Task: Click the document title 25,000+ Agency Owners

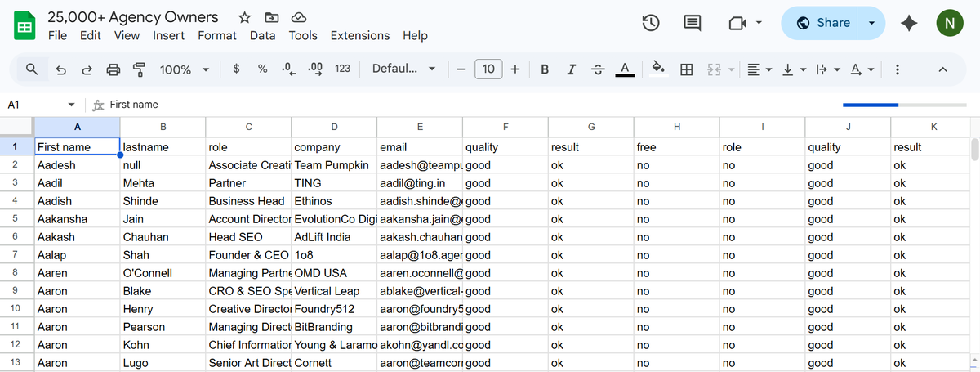Action: [133, 16]
